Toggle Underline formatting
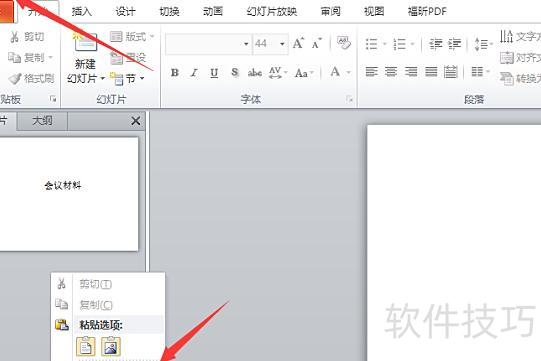 click(x=214, y=72)
